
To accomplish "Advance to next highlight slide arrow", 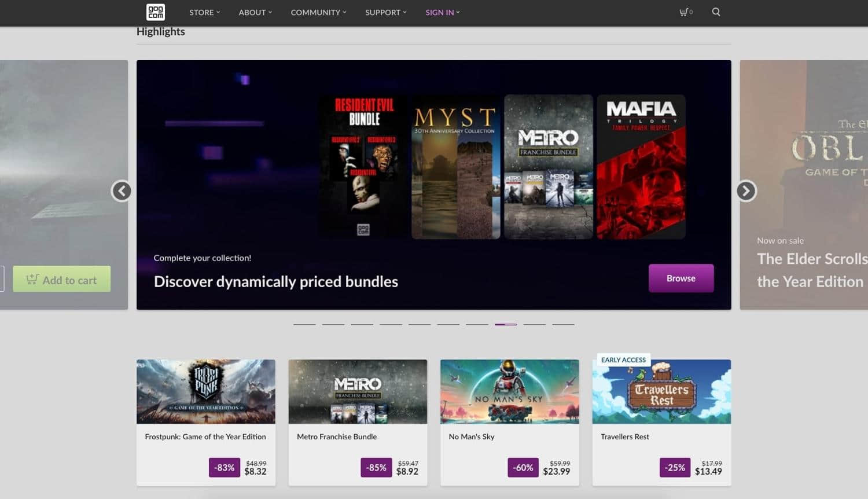I will [746, 191].
